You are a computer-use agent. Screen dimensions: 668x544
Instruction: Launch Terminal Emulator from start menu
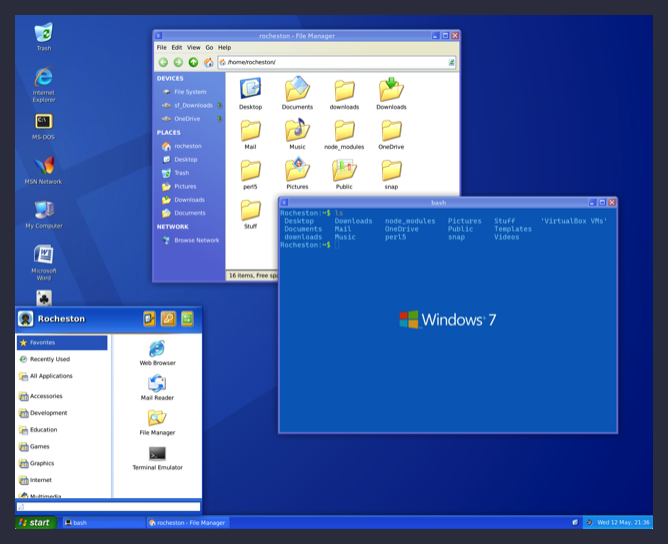pos(157,458)
